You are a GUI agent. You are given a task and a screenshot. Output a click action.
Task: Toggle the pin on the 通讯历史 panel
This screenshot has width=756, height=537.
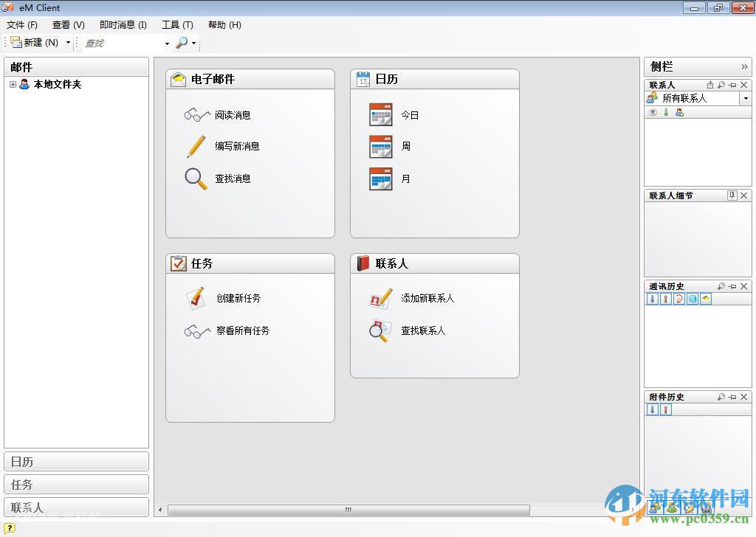click(x=732, y=286)
